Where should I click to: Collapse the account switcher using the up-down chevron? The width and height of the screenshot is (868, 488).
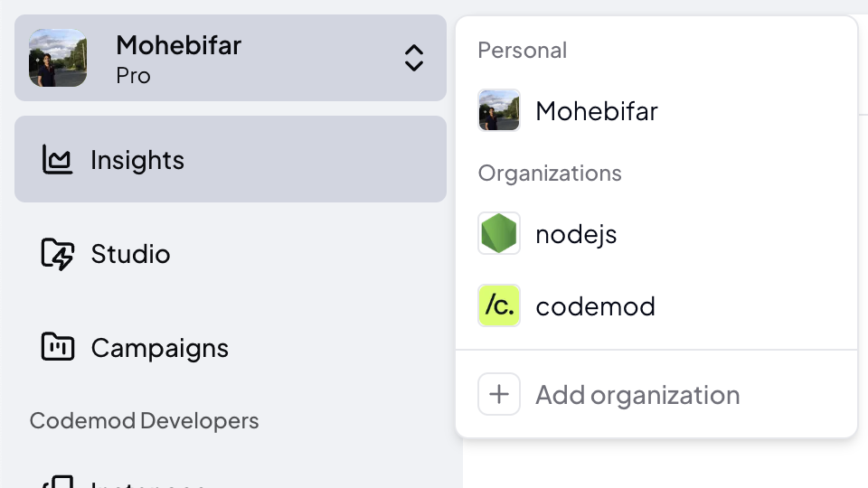click(413, 58)
